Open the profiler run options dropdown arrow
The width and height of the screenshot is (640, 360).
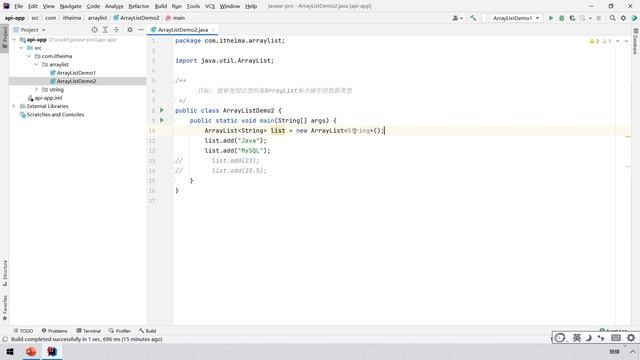590,18
